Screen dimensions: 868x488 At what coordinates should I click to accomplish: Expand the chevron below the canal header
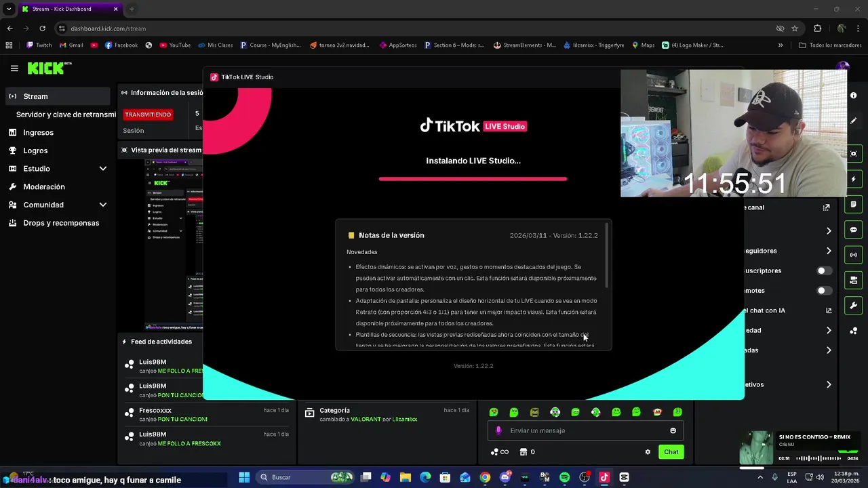tap(828, 231)
